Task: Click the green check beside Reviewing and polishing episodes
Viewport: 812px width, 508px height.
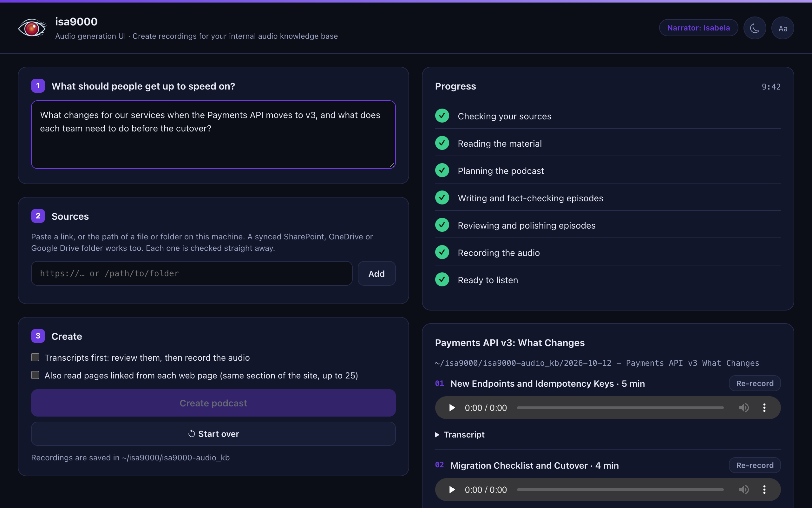Action: 442,225
